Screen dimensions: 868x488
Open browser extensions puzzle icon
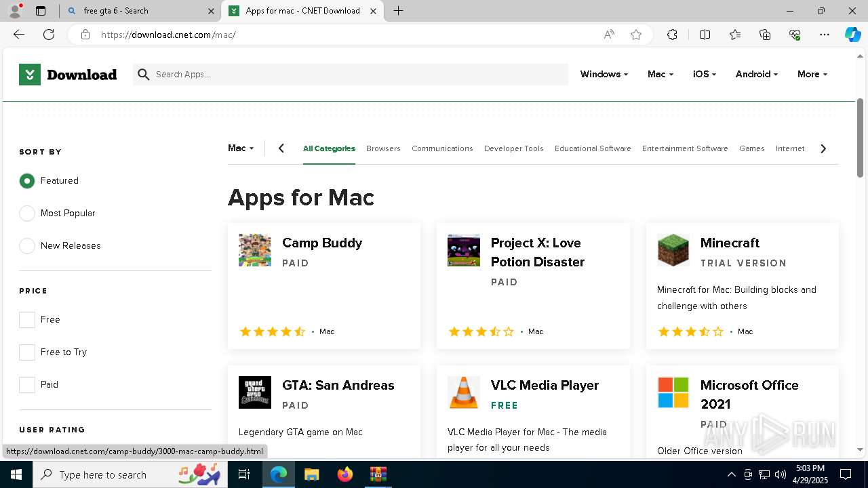pyautogui.click(x=672, y=35)
